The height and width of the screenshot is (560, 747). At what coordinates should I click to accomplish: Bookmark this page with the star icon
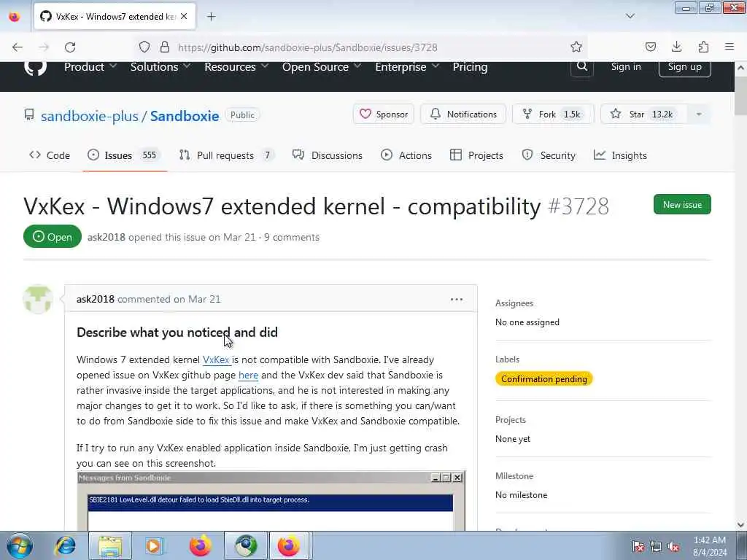pyautogui.click(x=576, y=47)
